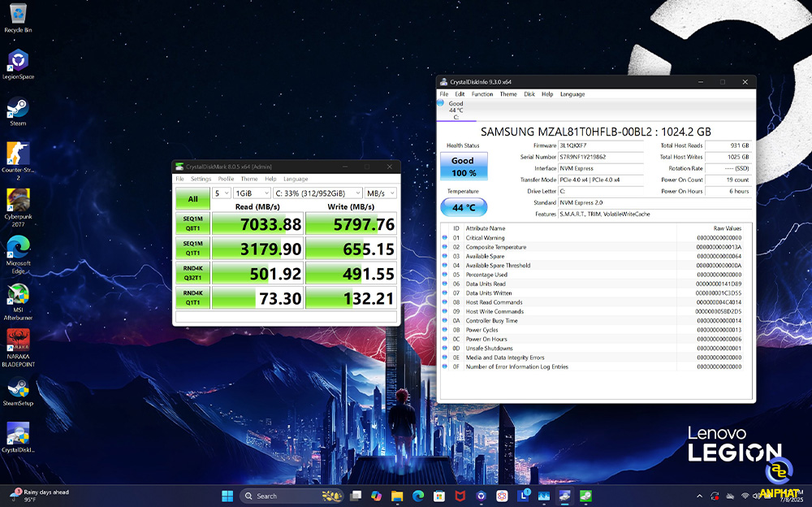Screen dimensions: 812x507
Task: Click the Good 100 % health status button
Action: tap(464, 167)
